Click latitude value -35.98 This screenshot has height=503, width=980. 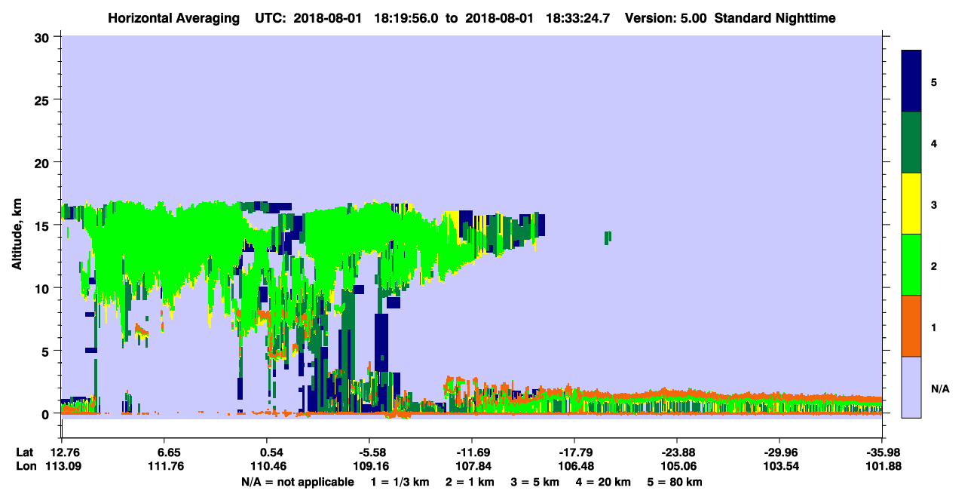click(x=882, y=452)
